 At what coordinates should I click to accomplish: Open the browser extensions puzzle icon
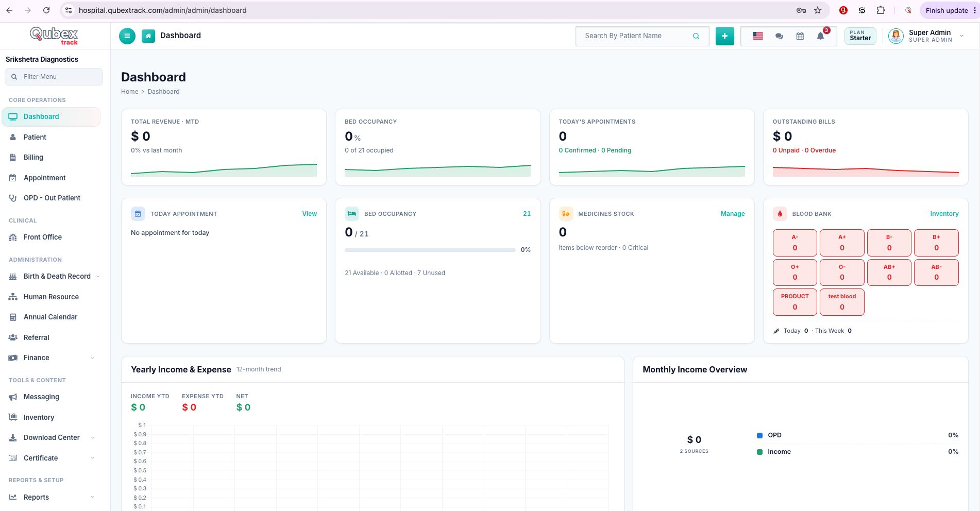[x=881, y=10]
